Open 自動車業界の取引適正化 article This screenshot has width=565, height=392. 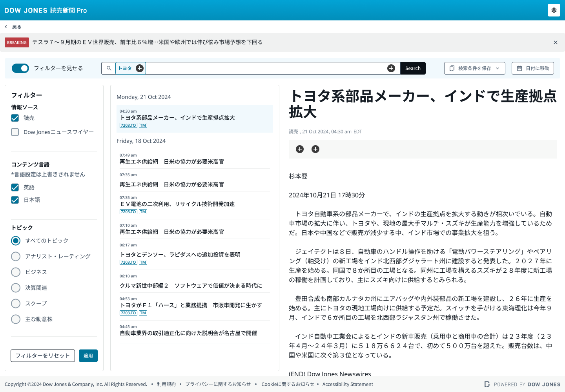pos(195,330)
